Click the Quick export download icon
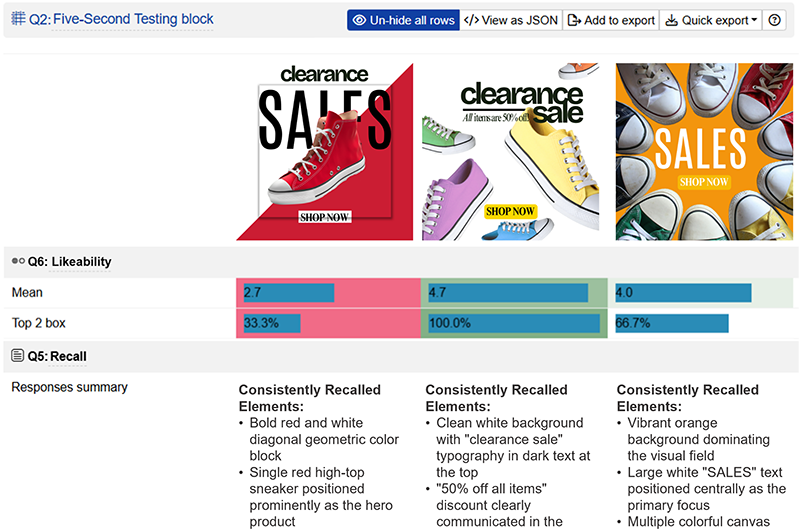 [x=671, y=21]
